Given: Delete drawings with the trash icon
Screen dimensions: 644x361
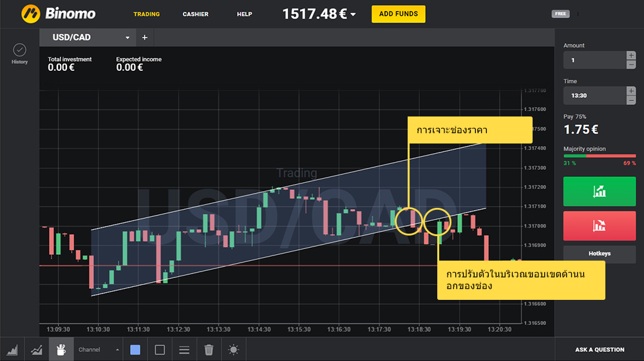Looking at the screenshot, I should [209, 349].
